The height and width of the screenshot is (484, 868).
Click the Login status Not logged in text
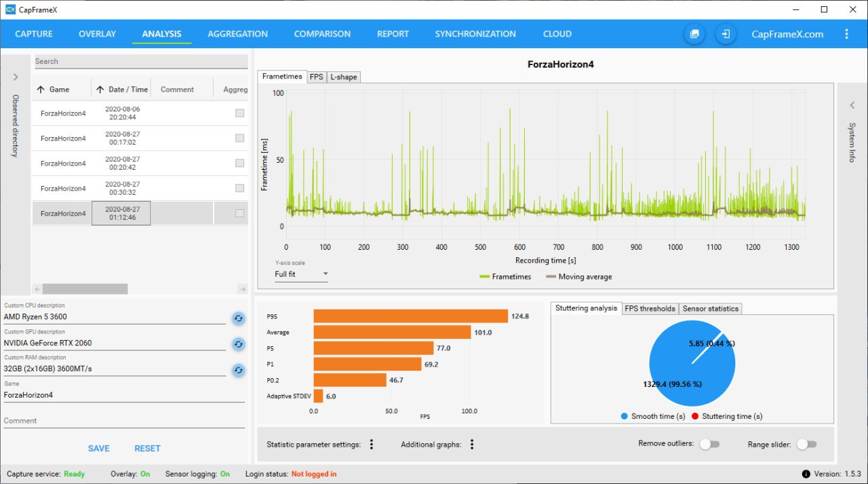[x=314, y=474]
